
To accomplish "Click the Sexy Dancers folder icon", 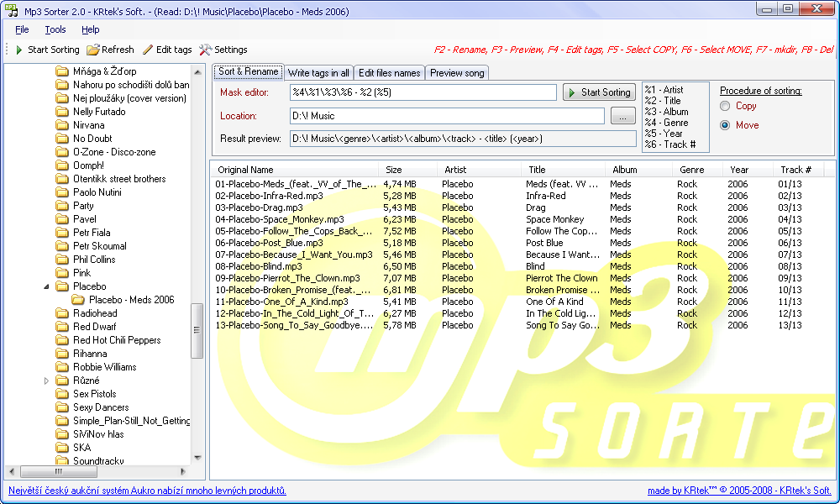I will point(62,407).
